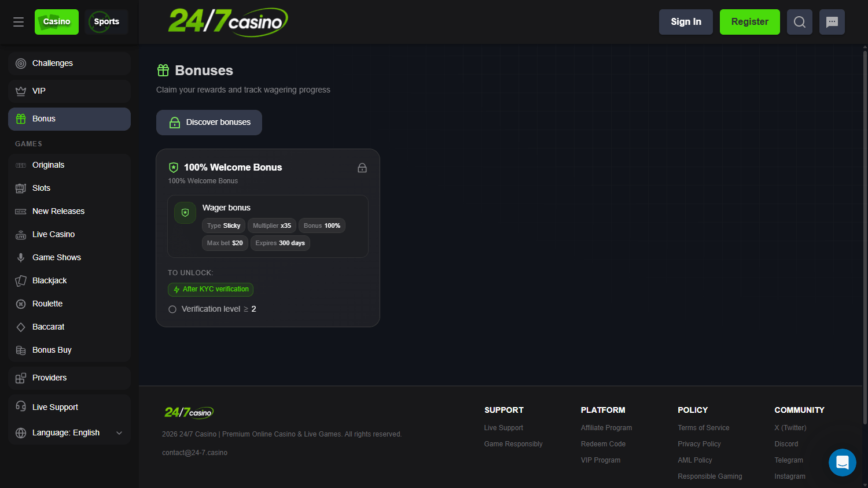This screenshot has width=868, height=488.
Task: Open the Challenges menu item
Action: [69, 64]
